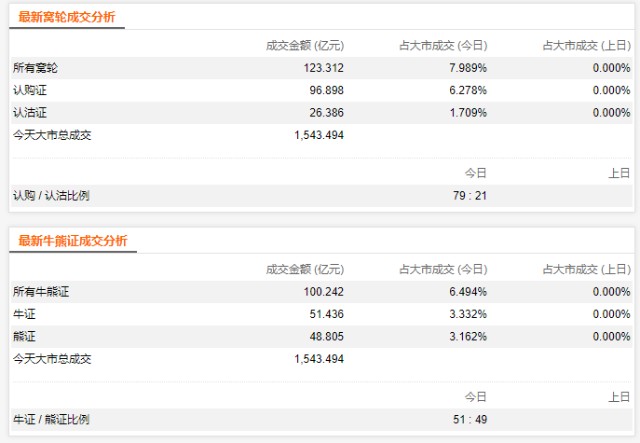Select the 所有窝轮 row label
The image size is (640, 443).
click(35, 68)
